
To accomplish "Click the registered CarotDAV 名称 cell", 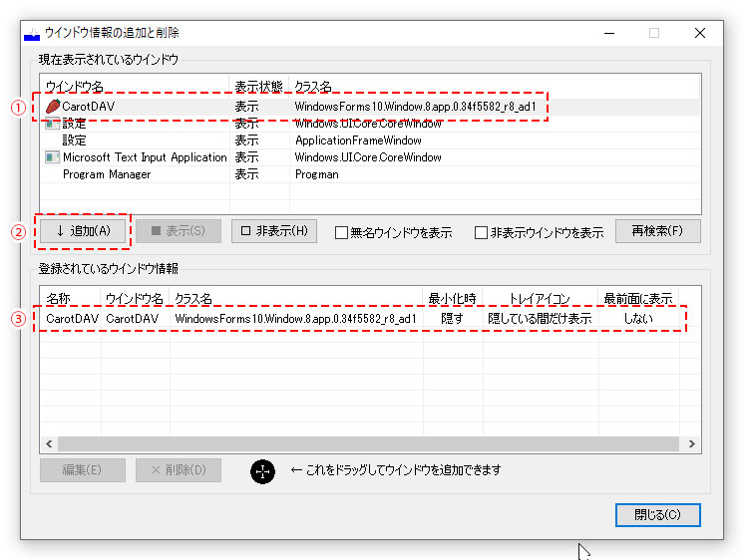I will [72, 319].
